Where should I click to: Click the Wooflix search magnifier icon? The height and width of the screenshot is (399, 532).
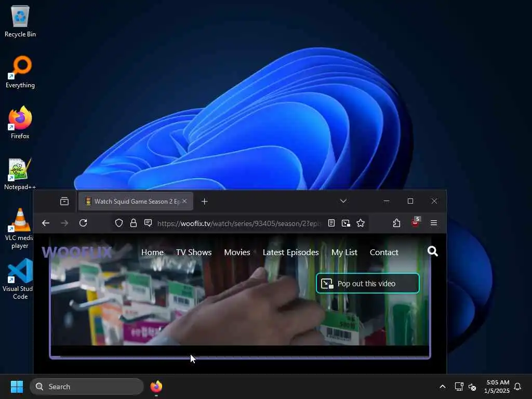[x=433, y=251]
